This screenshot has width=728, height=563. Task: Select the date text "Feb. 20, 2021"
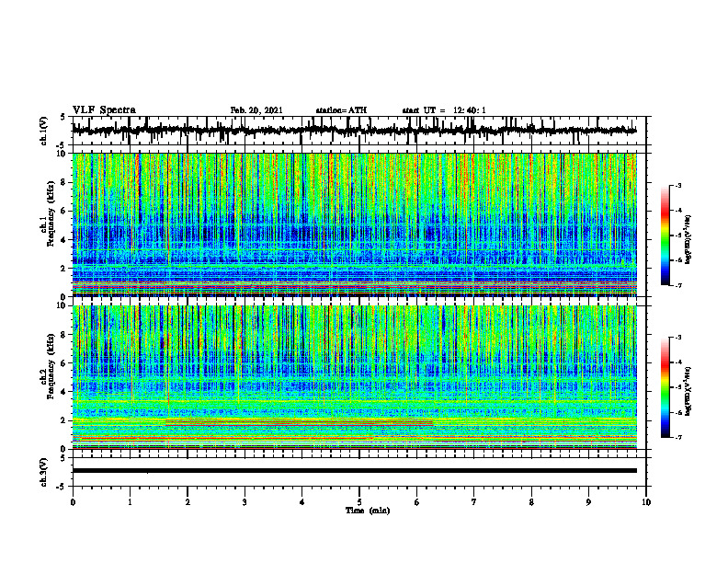click(256, 110)
